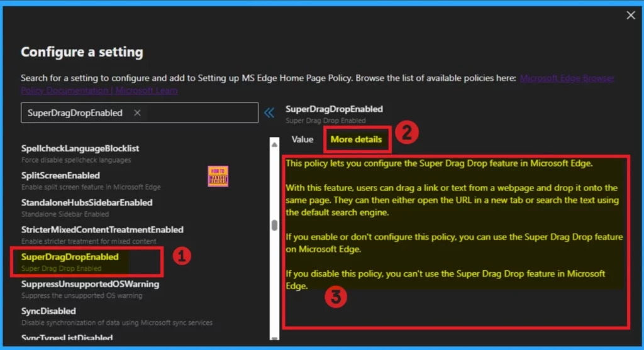Select SuppressUnsupportedOSWarning setting

(x=90, y=284)
